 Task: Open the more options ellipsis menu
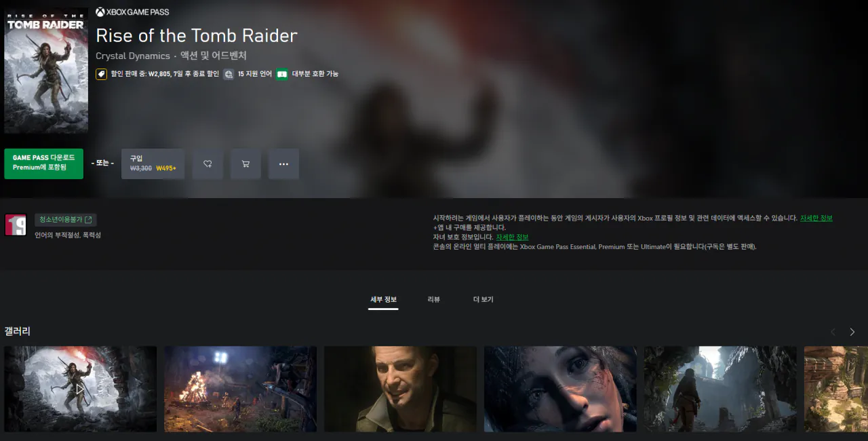pos(283,164)
